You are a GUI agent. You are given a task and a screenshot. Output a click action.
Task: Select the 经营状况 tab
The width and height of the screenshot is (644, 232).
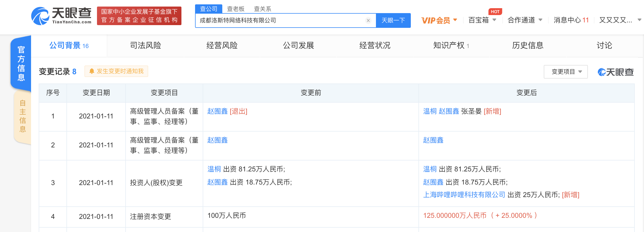point(375,45)
